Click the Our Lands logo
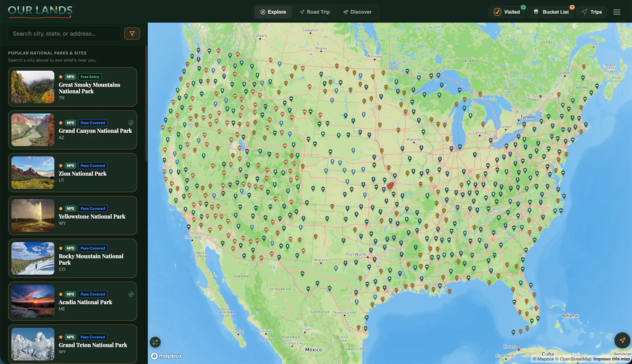 [40, 11]
